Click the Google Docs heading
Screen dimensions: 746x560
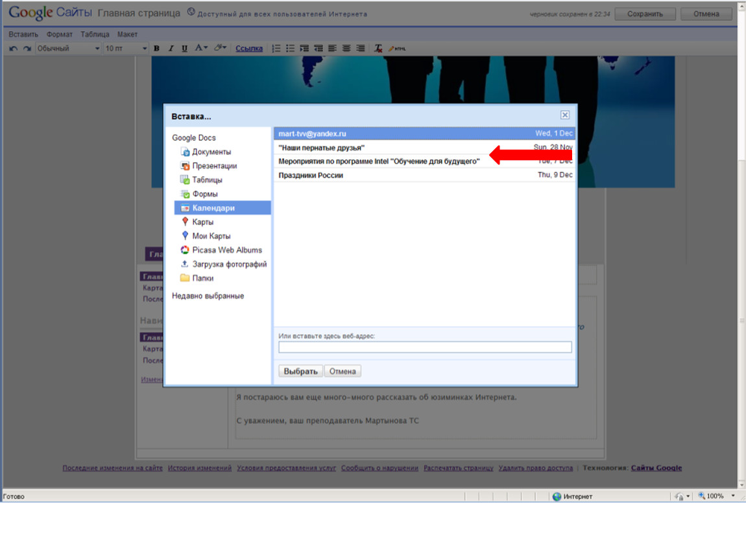(x=194, y=138)
